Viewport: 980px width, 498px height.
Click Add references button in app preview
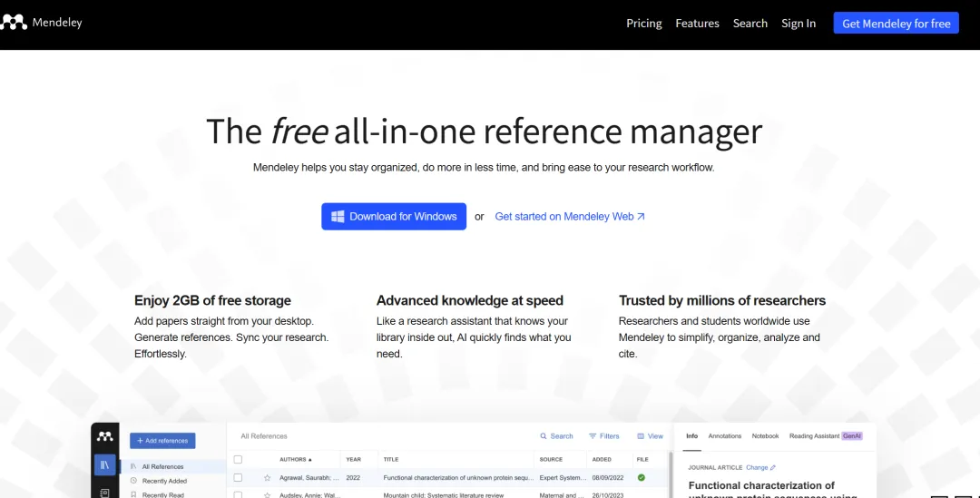(x=162, y=441)
